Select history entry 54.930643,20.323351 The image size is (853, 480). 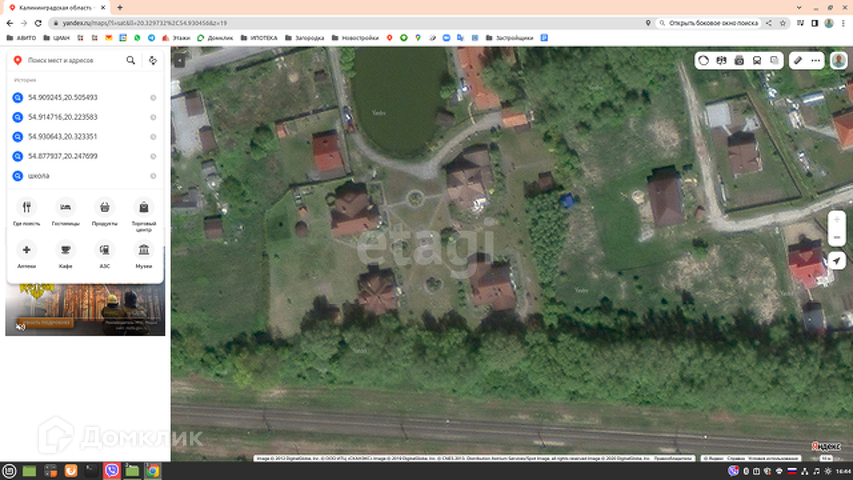84,137
